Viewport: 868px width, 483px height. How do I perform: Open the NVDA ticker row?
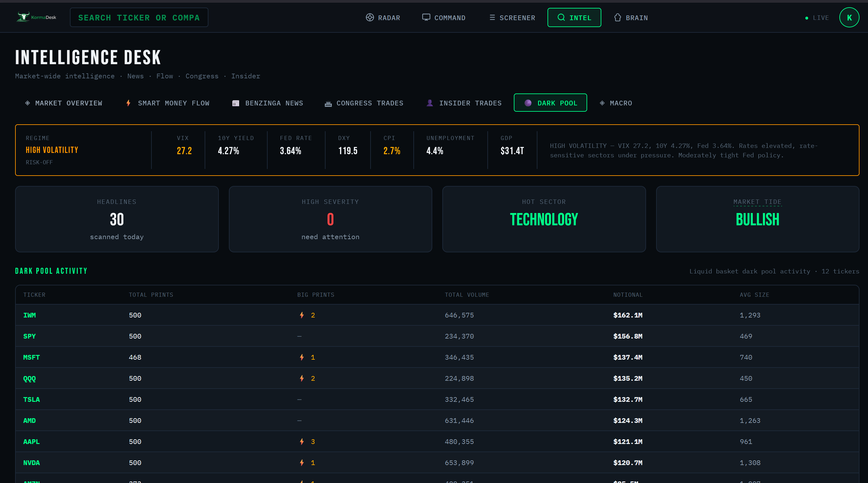click(x=31, y=463)
